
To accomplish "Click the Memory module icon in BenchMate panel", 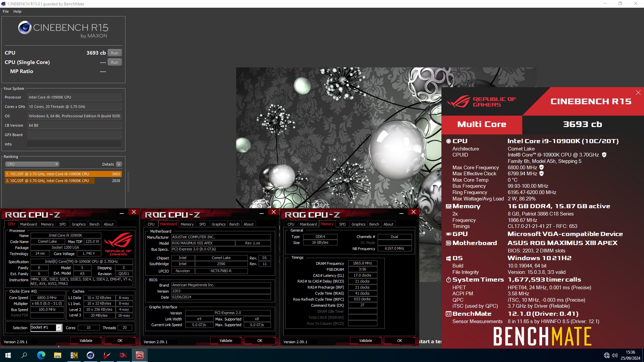I will (448, 206).
